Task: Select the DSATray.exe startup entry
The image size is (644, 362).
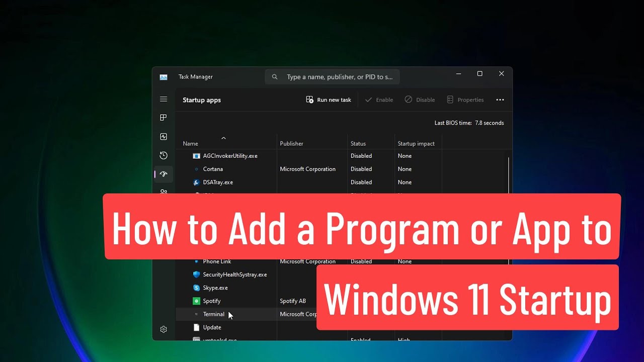Action: click(x=218, y=182)
